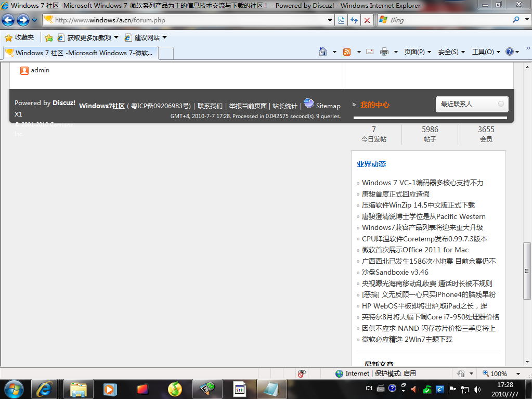Click the Windows Start orb
This screenshot has height=399, width=532.
(14, 389)
